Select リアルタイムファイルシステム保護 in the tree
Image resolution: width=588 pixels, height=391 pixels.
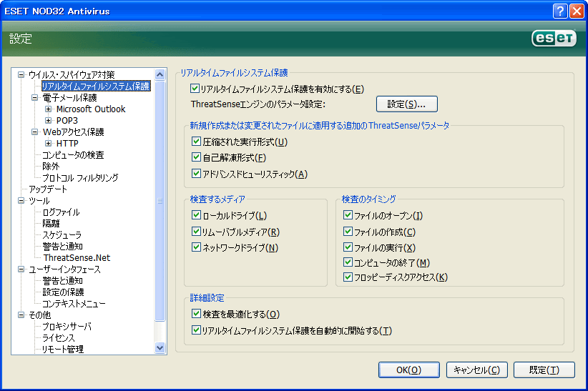point(96,86)
